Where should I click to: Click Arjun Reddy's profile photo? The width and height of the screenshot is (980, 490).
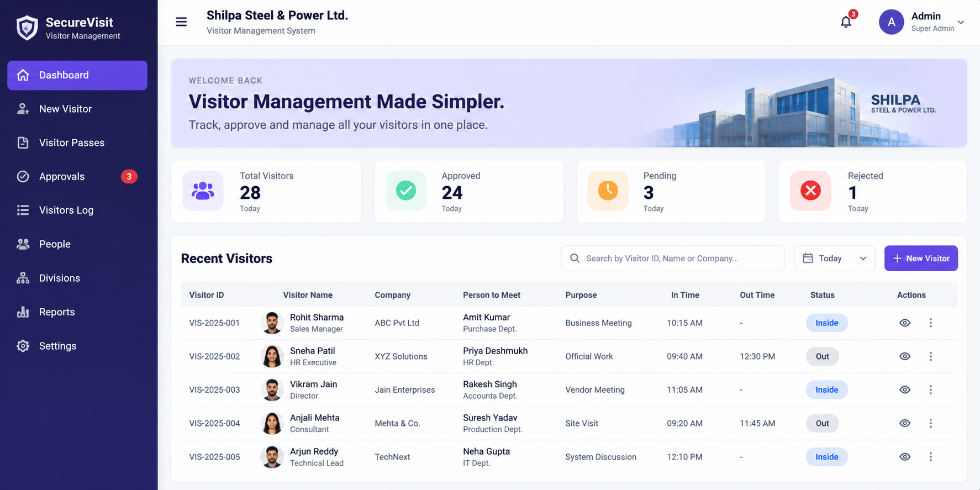[x=272, y=457]
